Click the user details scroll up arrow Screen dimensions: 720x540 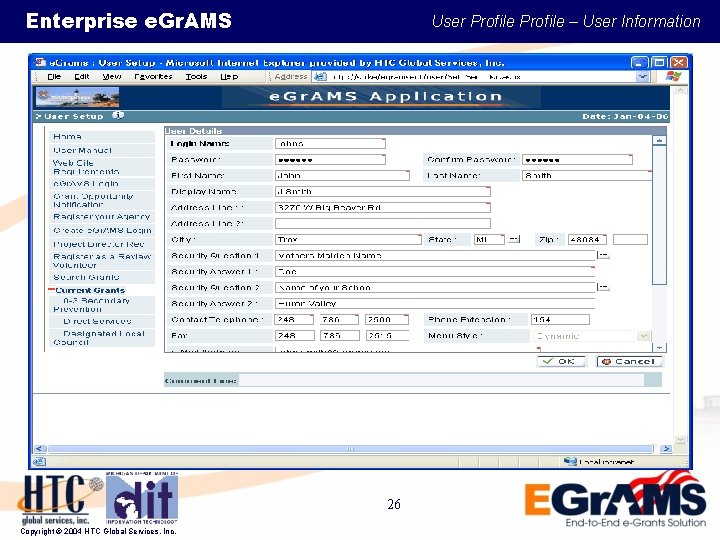(x=659, y=141)
